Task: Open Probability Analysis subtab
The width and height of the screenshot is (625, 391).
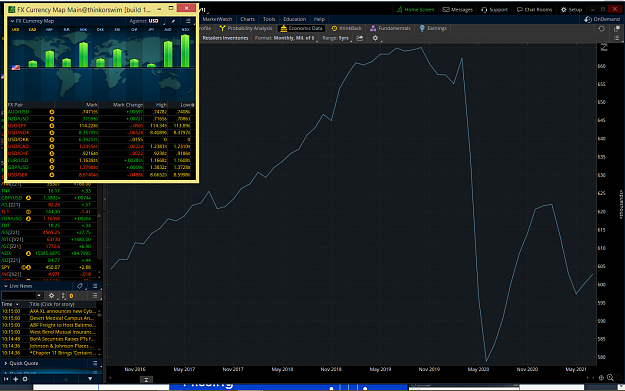Action: pyautogui.click(x=246, y=28)
